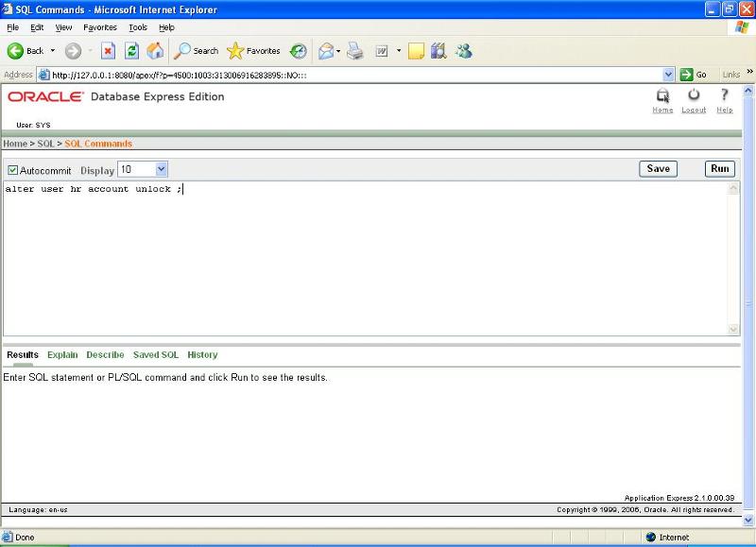Click the address bar URL field

point(356,75)
